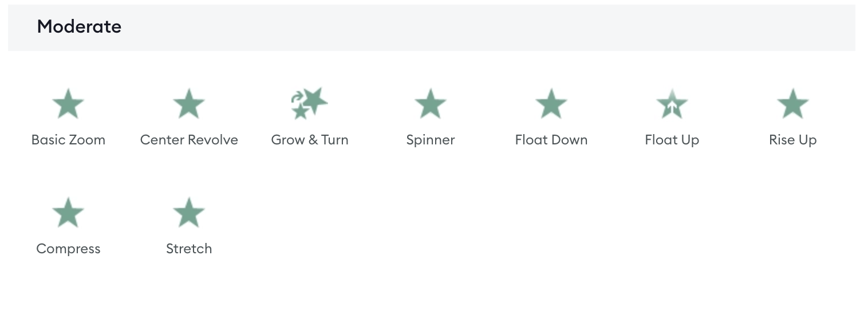868x314 pixels.
Task: Collapse the gray Moderate section header bar
Action: (x=432, y=28)
